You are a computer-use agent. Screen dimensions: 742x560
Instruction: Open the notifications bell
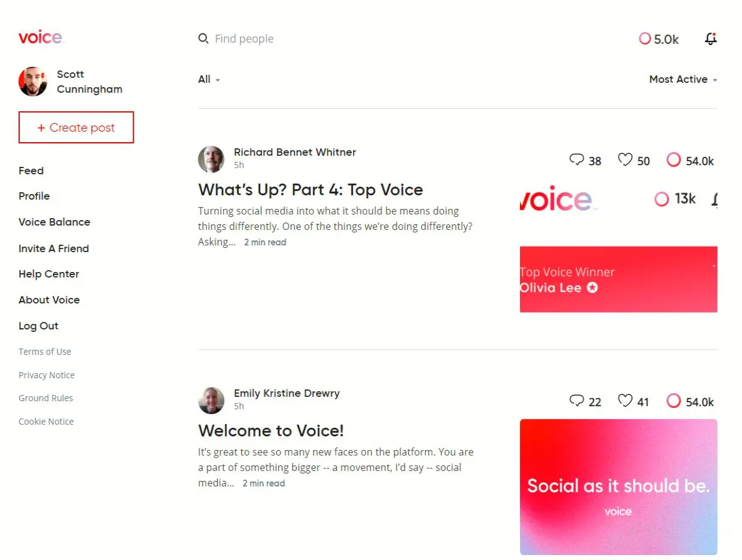[x=711, y=39]
